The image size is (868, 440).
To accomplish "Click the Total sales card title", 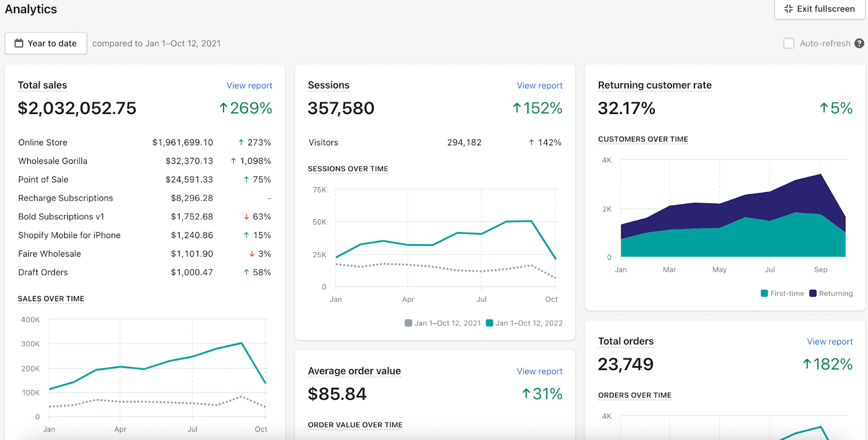I will [42, 85].
